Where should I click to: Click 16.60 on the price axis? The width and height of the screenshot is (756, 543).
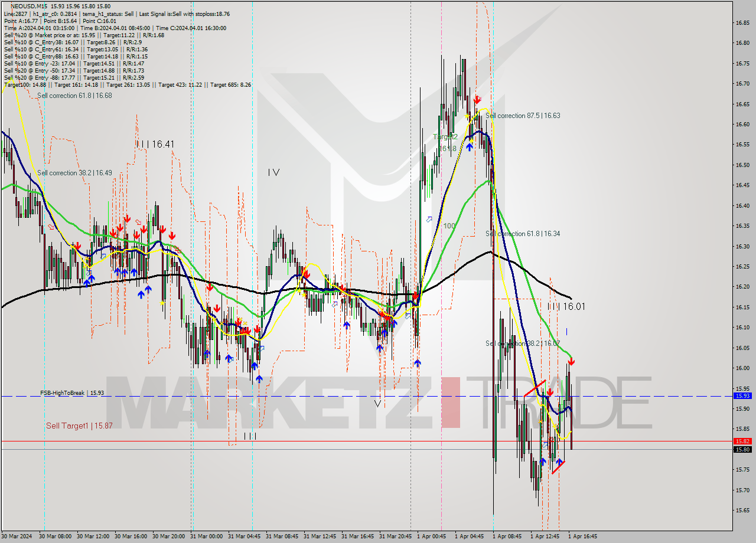click(742, 125)
